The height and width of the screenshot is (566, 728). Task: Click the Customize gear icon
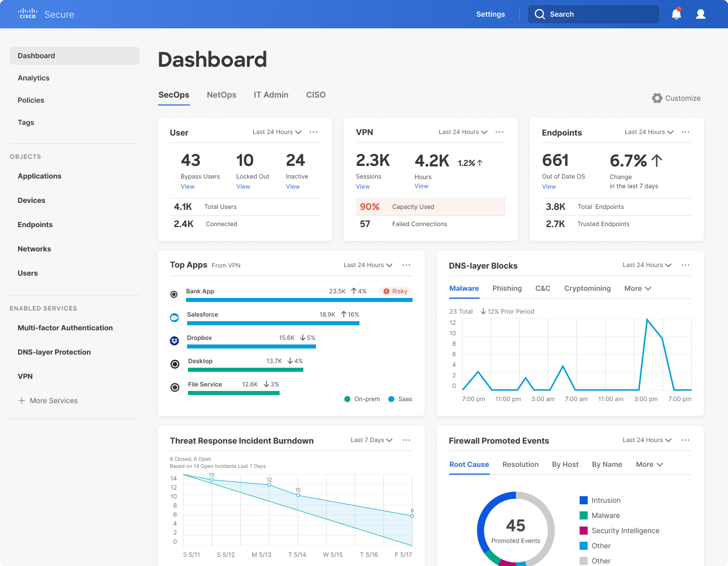pos(657,98)
